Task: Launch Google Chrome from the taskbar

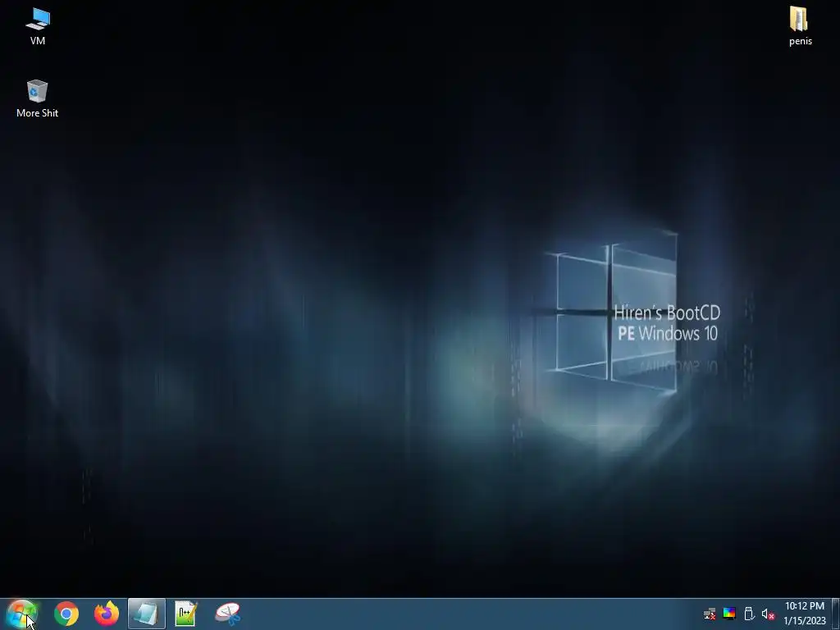Action: point(66,614)
